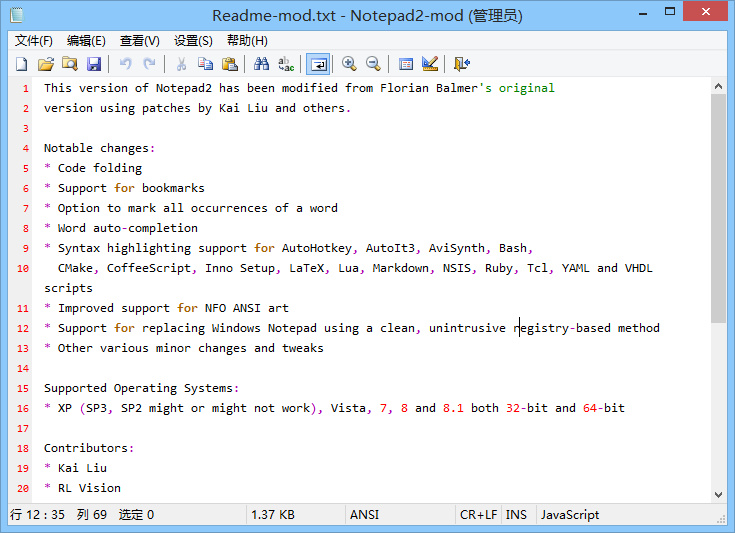Open a file with the folder icon
The image size is (735, 533).
click(x=46, y=64)
